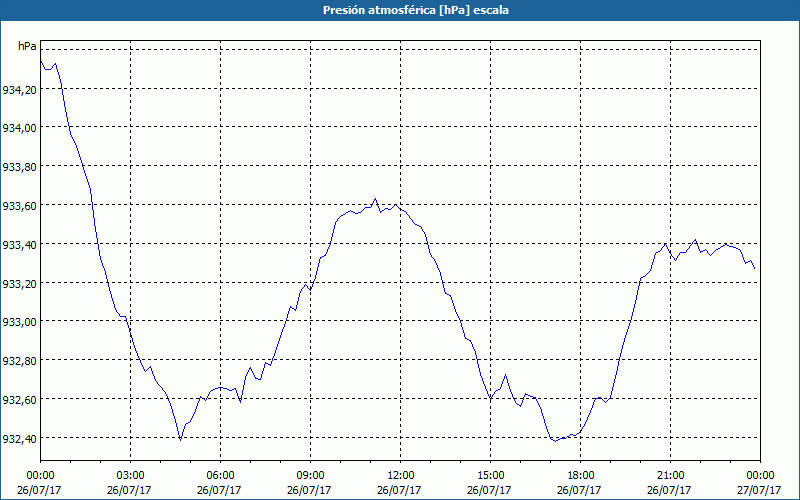This screenshot has height=500, width=800.
Task: Select the 21:00 time label
Action: click(x=670, y=476)
